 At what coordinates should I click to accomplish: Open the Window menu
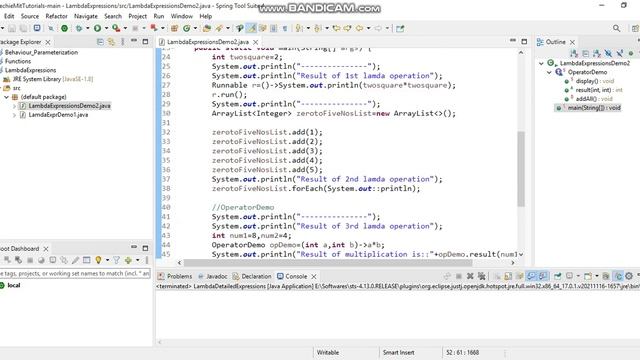click(182, 16)
